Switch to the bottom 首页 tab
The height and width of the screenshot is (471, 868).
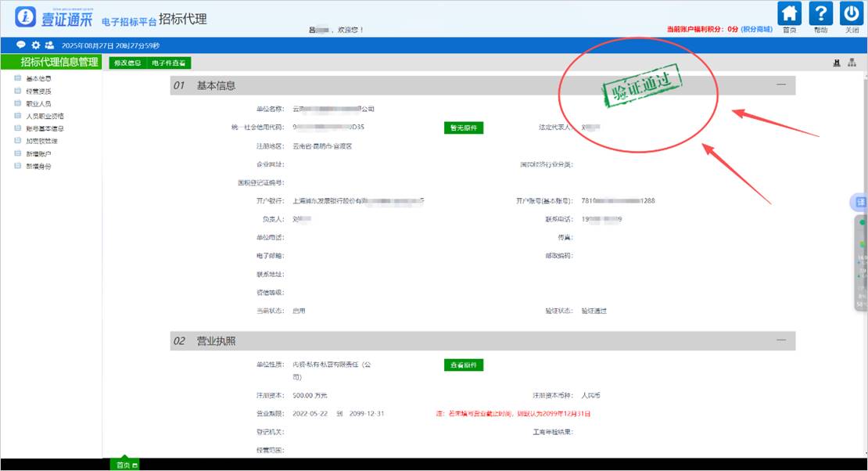(x=124, y=465)
